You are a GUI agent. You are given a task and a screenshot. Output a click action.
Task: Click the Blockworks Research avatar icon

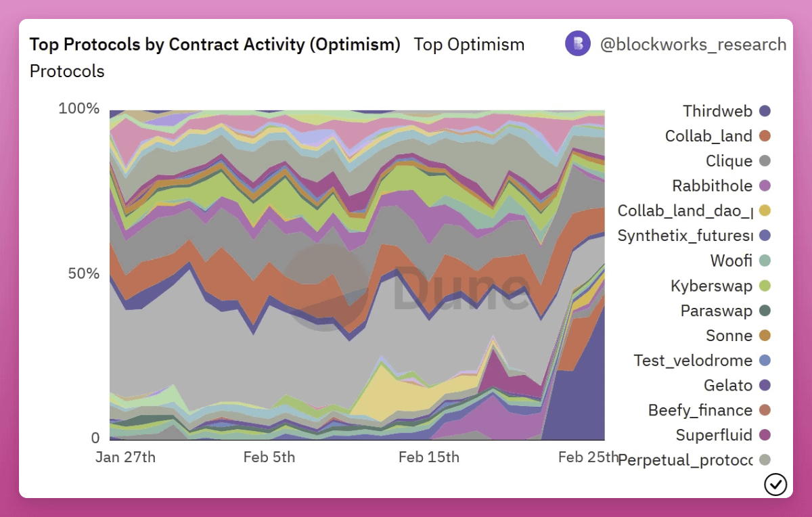pyautogui.click(x=578, y=44)
